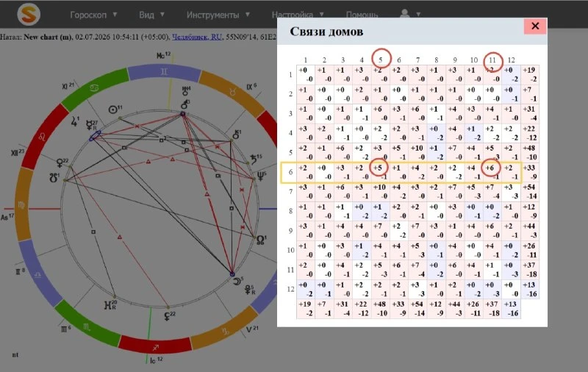
Task: Open the user account icon menu
Action: click(x=405, y=14)
